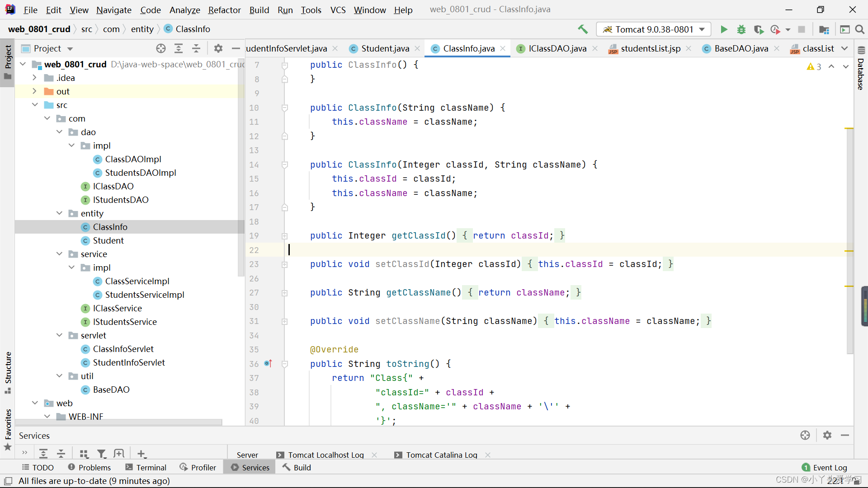Select ClassDAOImpl in project tree
This screenshot has height=488, width=868.
click(x=133, y=159)
